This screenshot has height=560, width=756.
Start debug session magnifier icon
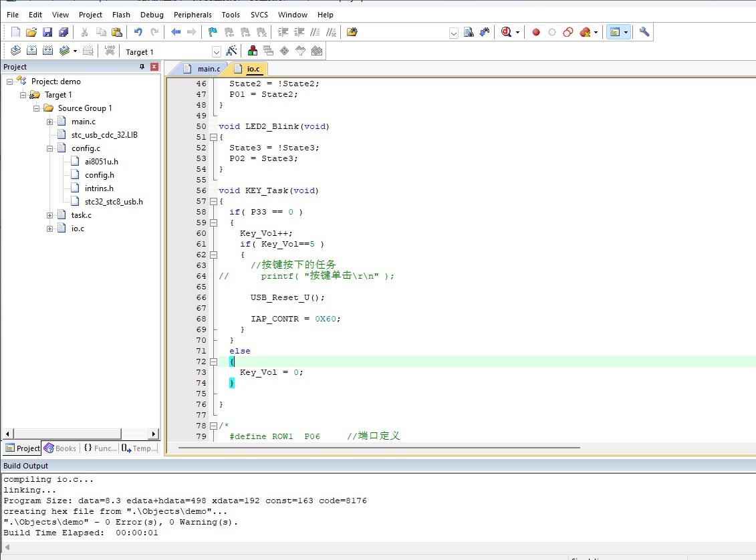click(x=506, y=32)
